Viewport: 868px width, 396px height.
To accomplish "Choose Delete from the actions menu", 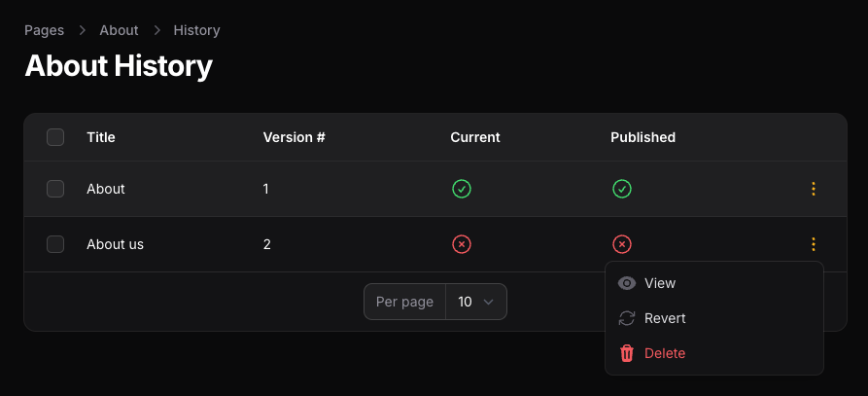I will click(x=665, y=353).
